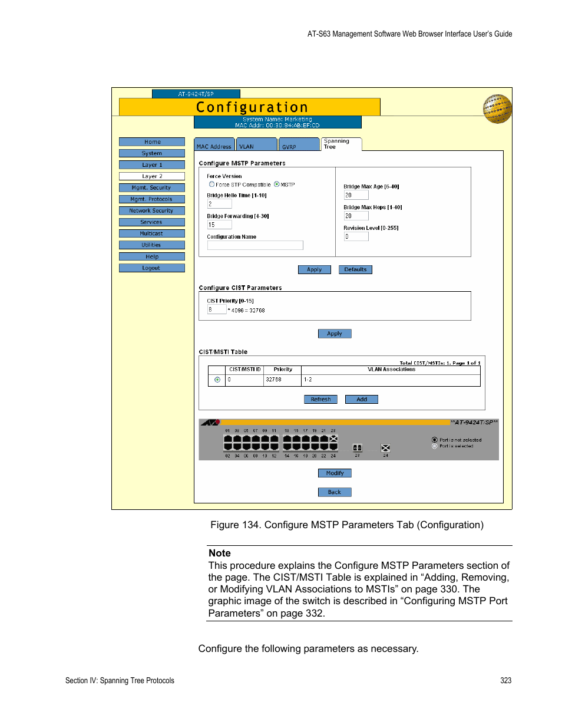This screenshot has height=728, width=562.
Task: Open Layer 2 in the sidebar
Action: (x=152, y=176)
